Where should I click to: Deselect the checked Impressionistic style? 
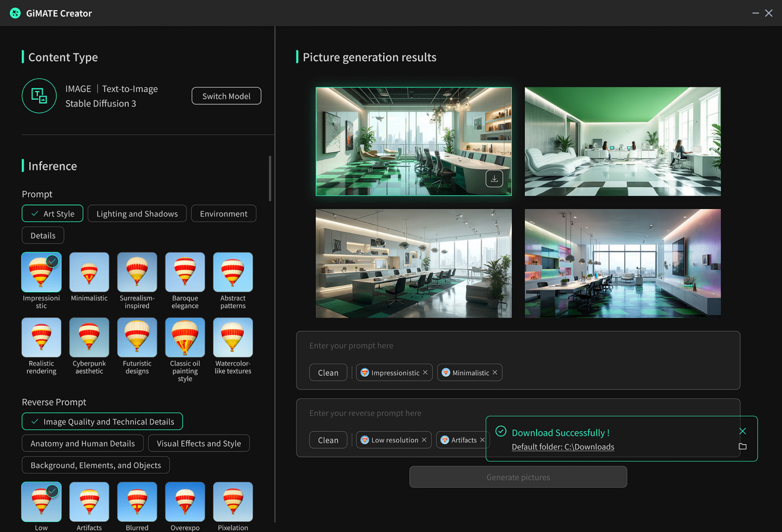coord(41,273)
